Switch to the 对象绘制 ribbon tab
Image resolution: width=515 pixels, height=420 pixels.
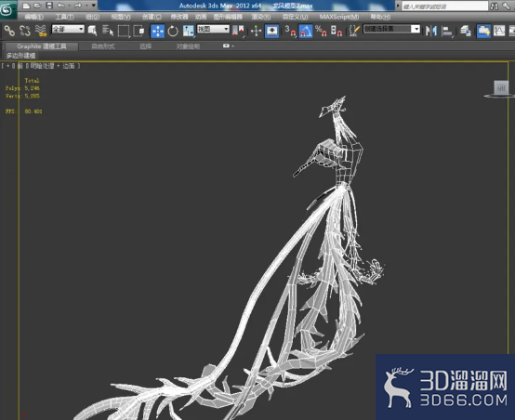(x=188, y=46)
